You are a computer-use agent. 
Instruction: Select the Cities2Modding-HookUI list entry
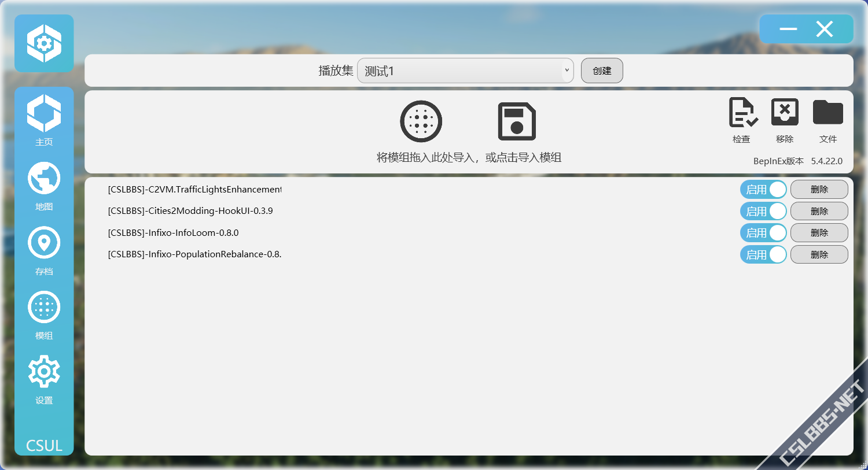pyautogui.click(x=190, y=211)
